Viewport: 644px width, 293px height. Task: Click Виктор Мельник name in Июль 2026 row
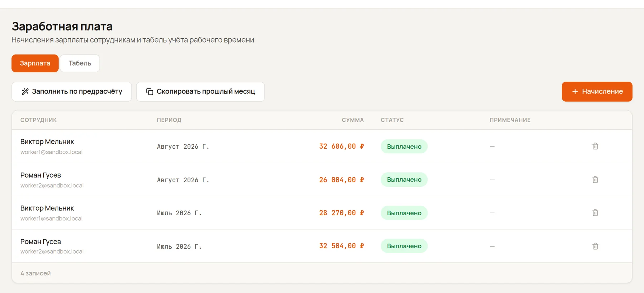[x=47, y=208]
